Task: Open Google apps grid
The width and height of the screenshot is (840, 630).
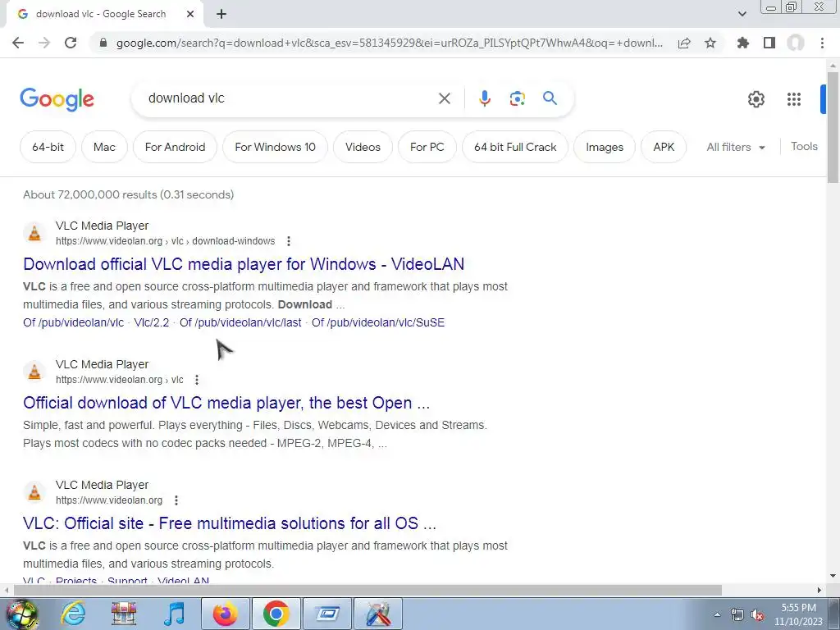Action: coord(794,99)
